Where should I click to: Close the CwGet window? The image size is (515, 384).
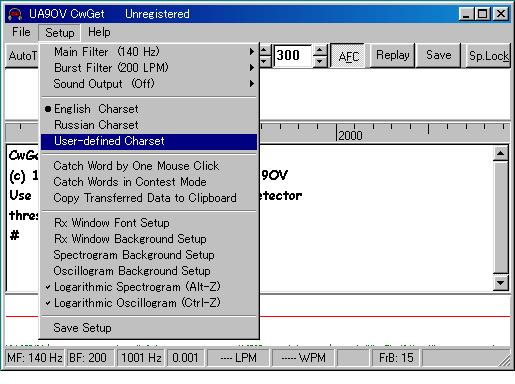pyautogui.click(x=501, y=14)
